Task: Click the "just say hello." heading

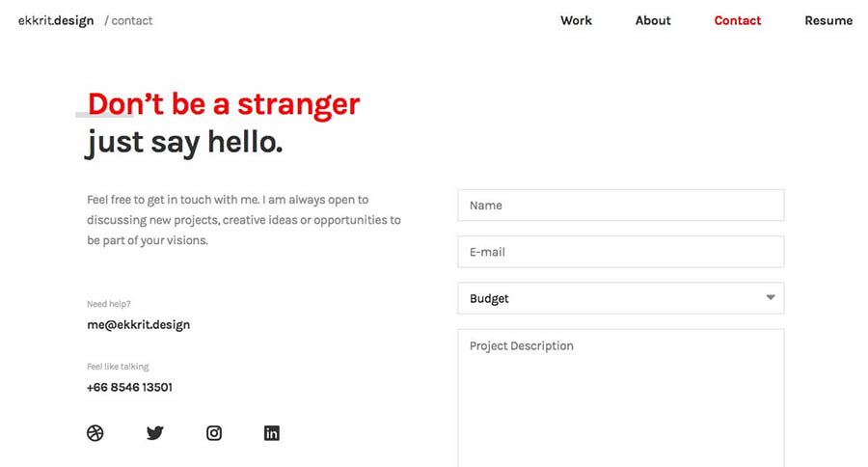Action: coord(184,143)
